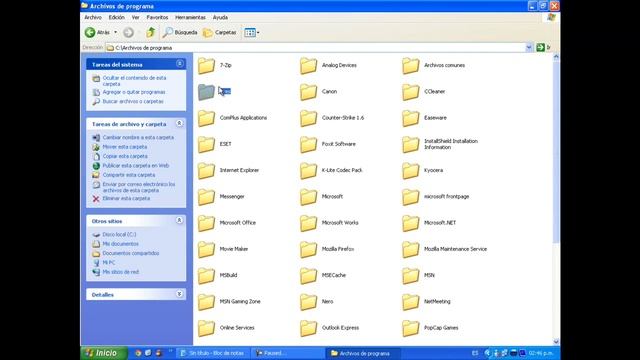
Task: Open the Ayuda menu
Action: [220, 18]
